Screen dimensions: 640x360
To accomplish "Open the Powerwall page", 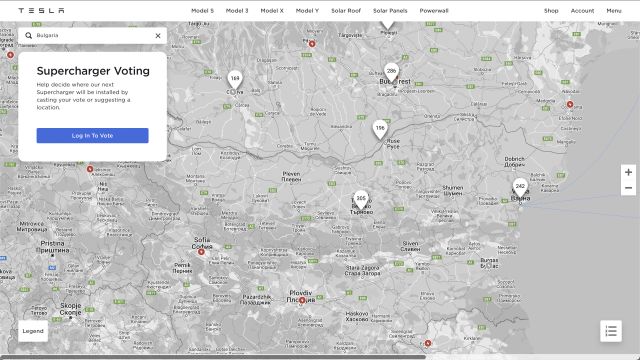I will 434,11.
